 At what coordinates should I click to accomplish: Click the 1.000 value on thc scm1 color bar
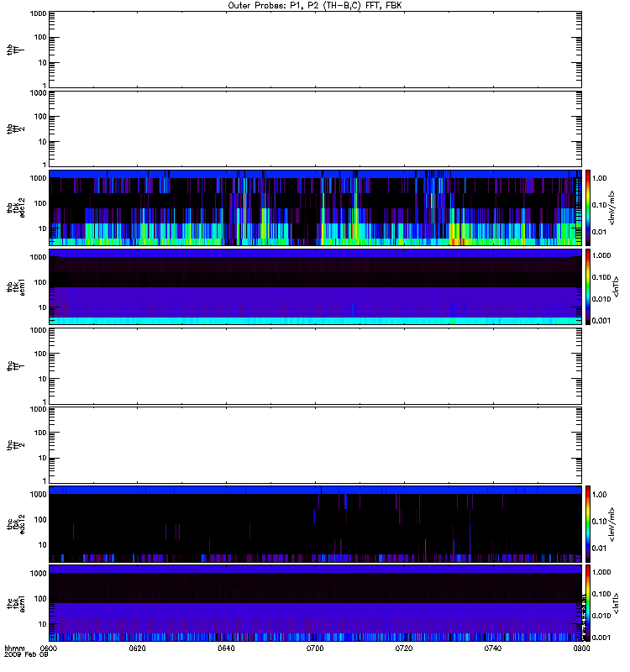601,572
